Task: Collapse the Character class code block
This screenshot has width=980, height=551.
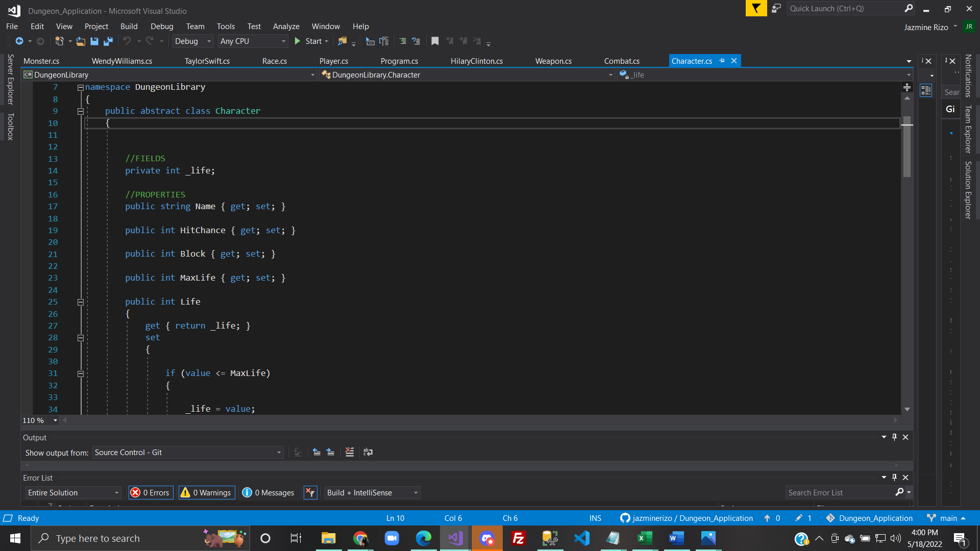Action: coord(80,111)
